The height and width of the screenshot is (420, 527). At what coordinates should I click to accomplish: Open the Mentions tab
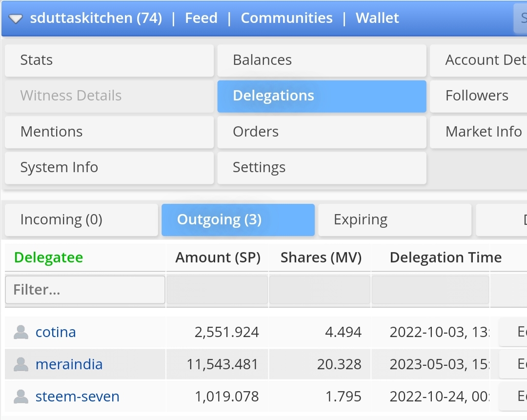pyautogui.click(x=109, y=132)
